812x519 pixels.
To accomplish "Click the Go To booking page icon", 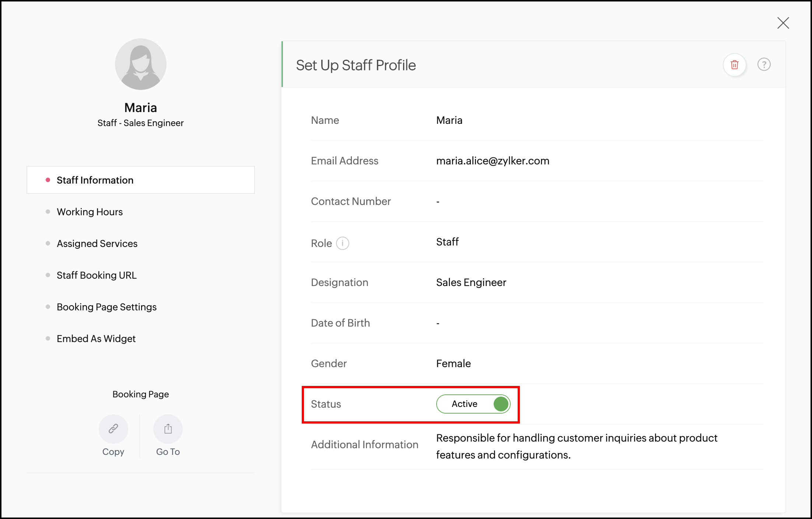I will 168,429.
